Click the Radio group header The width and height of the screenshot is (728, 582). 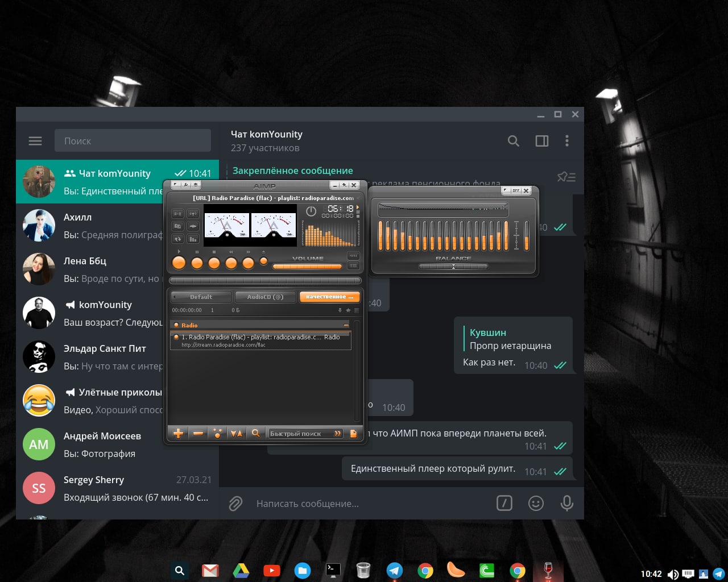click(260, 325)
